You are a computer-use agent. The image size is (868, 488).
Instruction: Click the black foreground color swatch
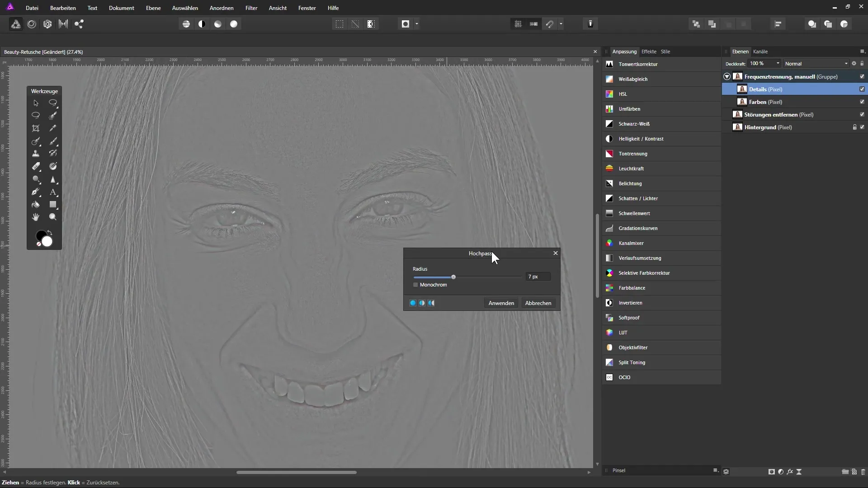click(x=40, y=235)
